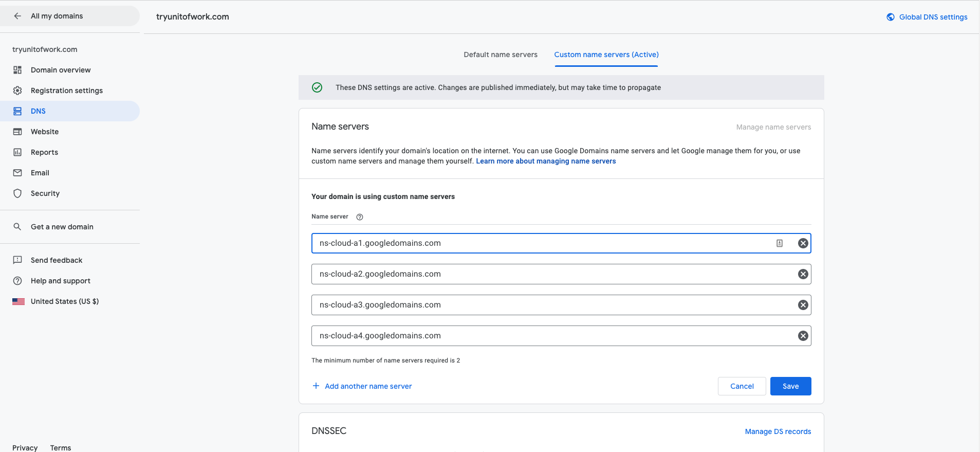Click the back arrow beside All my domains
This screenshot has width=980, height=452.
tap(17, 16)
